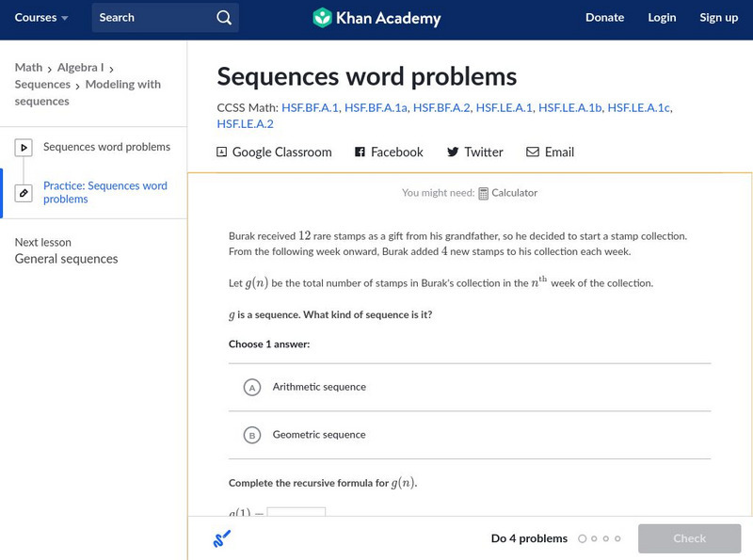Click the scratchpad pencil icon
753x560 pixels.
tap(222, 539)
